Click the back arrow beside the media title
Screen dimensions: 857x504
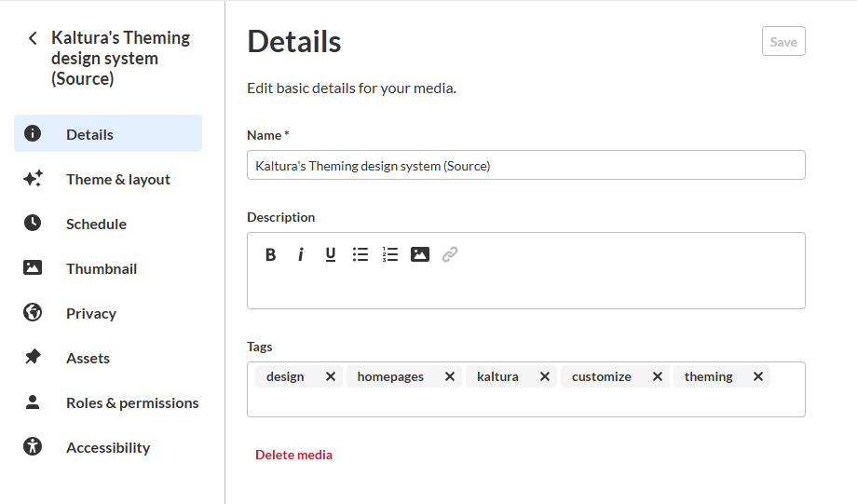click(x=33, y=38)
